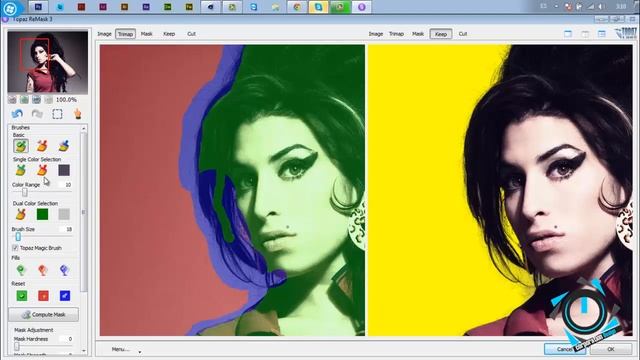The width and height of the screenshot is (640, 360).
Task: Select the blue Basic compute brush
Action: point(64,146)
